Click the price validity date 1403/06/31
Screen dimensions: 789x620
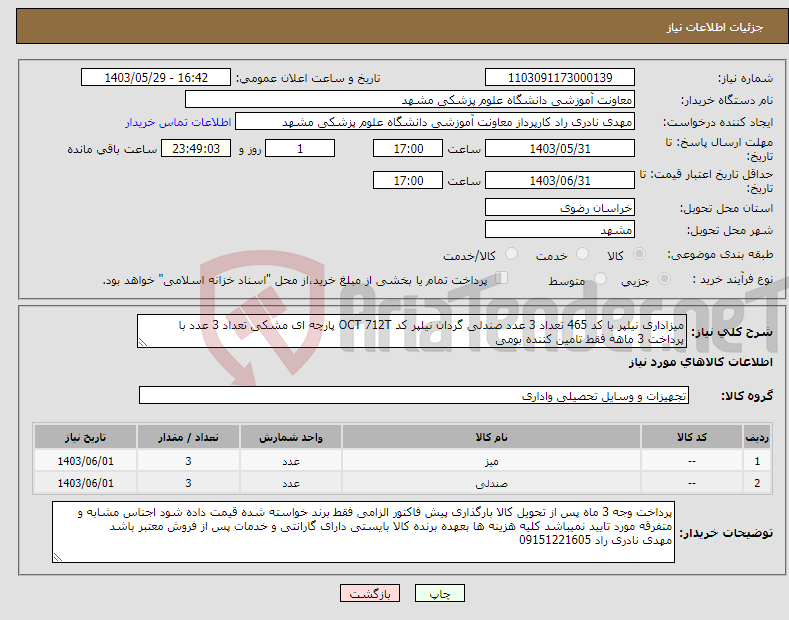point(560,181)
